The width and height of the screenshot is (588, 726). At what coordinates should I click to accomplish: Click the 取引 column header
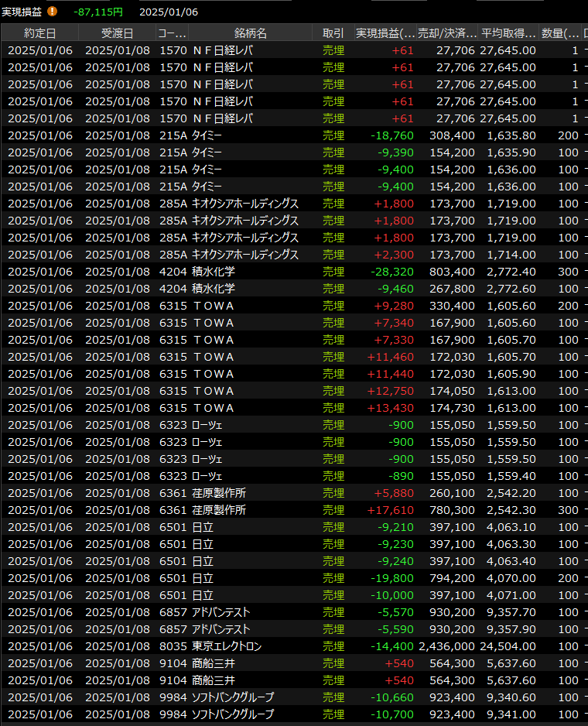(x=333, y=33)
